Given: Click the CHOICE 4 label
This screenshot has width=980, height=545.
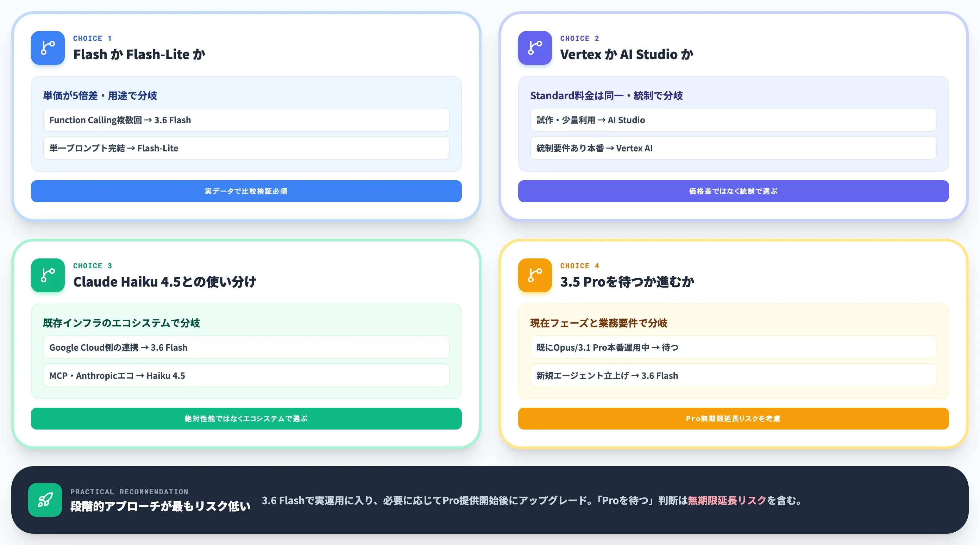Looking at the screenshot, I should pyautogui.click(x=580, y=266).
